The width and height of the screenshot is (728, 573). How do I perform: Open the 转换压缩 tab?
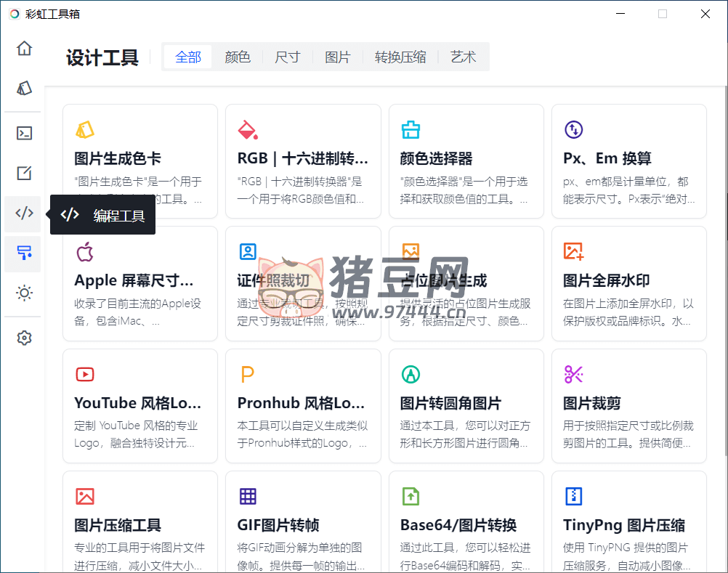click(400, 57)
